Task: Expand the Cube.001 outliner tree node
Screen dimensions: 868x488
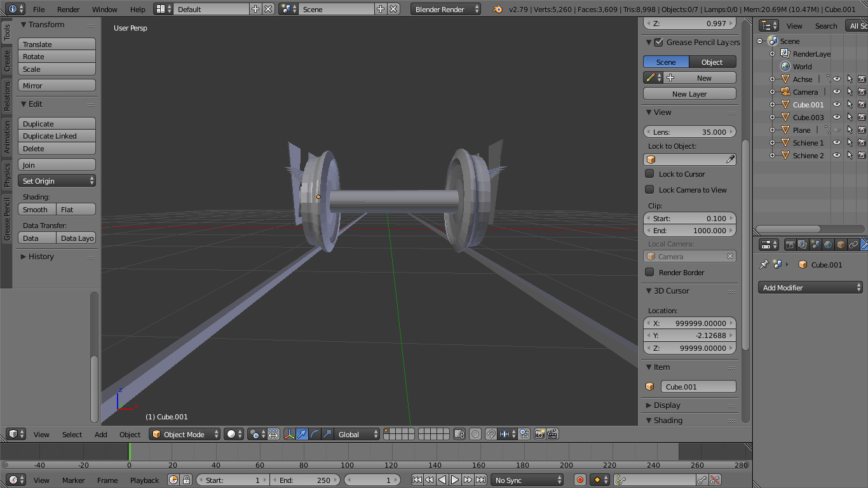Action: pos(772,105)
